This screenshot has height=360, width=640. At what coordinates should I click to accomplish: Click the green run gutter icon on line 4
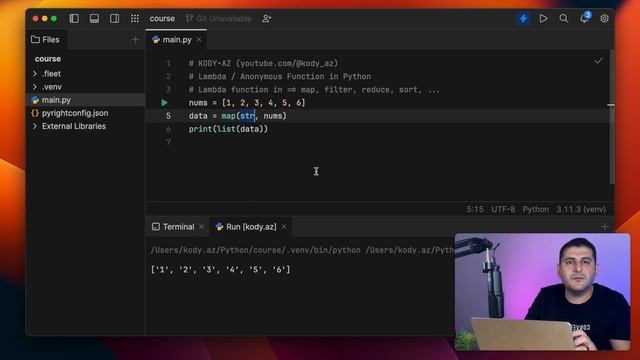(x=164, y=103)
